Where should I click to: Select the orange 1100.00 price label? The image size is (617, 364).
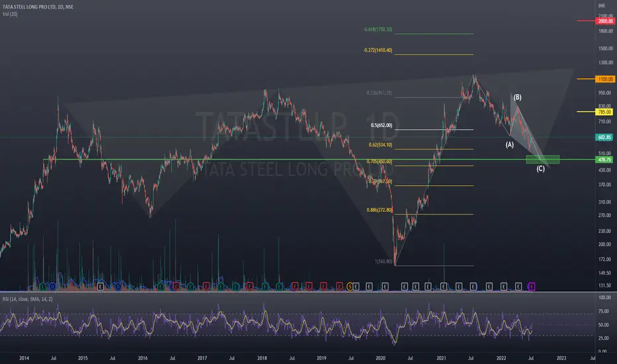coord(605,79)
